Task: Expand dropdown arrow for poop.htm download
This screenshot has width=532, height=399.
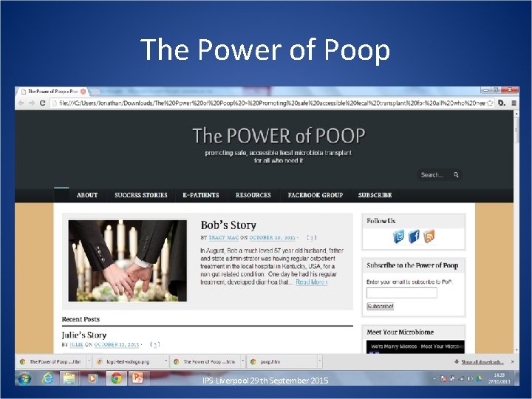Action: click(x=320, y=362)
